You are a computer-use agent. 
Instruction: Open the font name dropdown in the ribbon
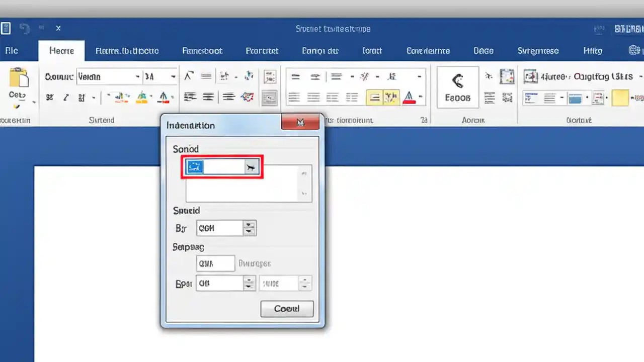click(x=137, y=76)
